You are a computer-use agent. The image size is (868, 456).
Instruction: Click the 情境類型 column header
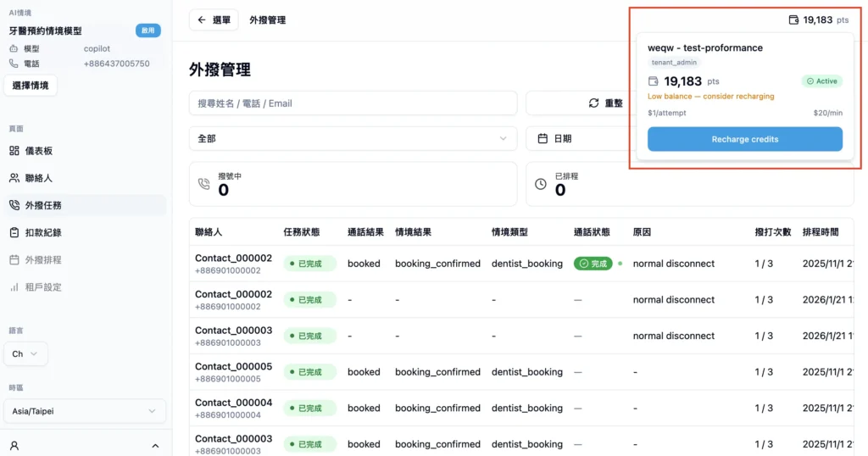pyautogui.click(x=509, y=232)
